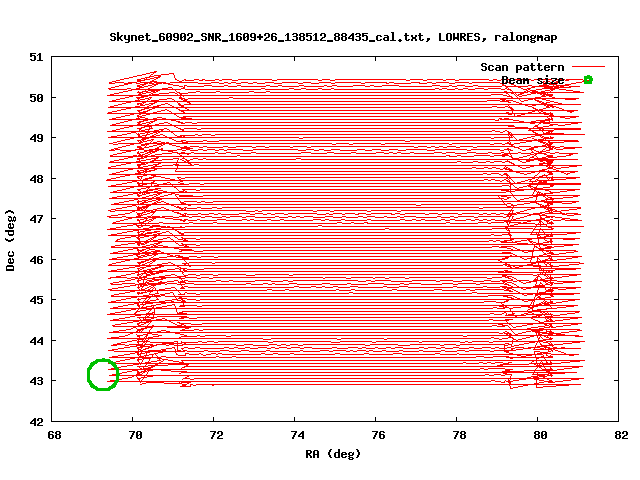Click the y-axis tick label 44

[x=36, y=340]
